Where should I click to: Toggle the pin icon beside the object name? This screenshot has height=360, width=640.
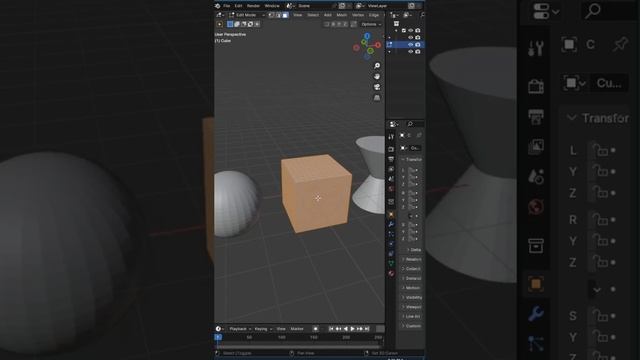pyautogui.click(x=419, y=135)
